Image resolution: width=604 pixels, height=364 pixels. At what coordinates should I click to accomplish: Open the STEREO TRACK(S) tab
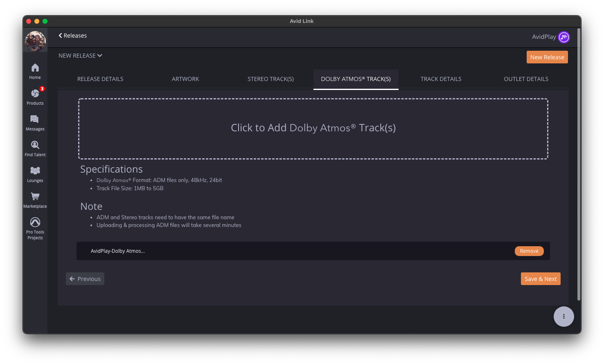pos(270,79)
